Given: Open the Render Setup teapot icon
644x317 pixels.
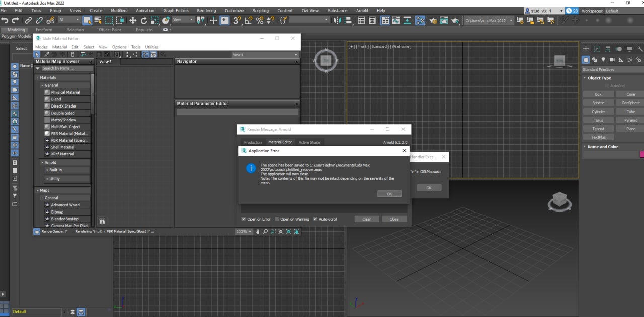Looking at the screenshot, I should (x=432, y=20).
